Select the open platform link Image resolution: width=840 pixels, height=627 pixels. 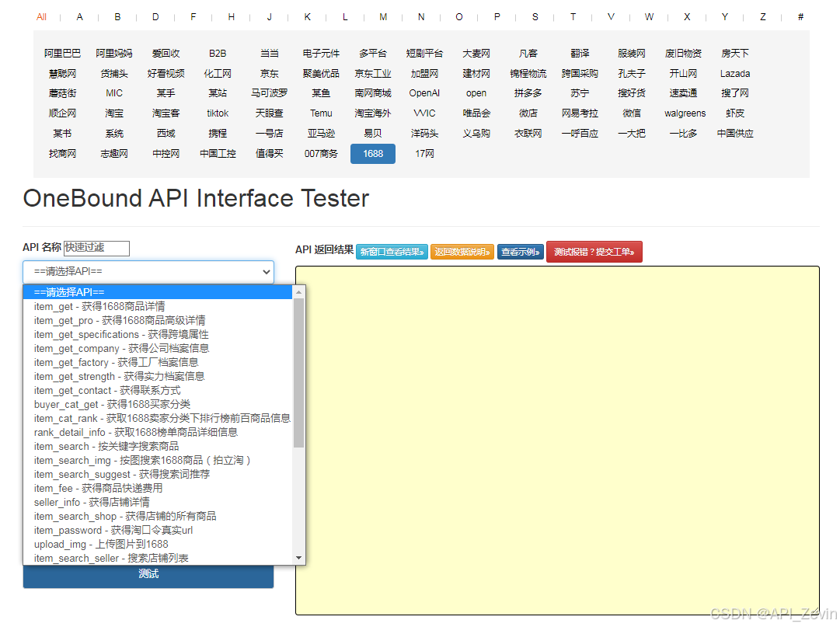tap(476, 93)
